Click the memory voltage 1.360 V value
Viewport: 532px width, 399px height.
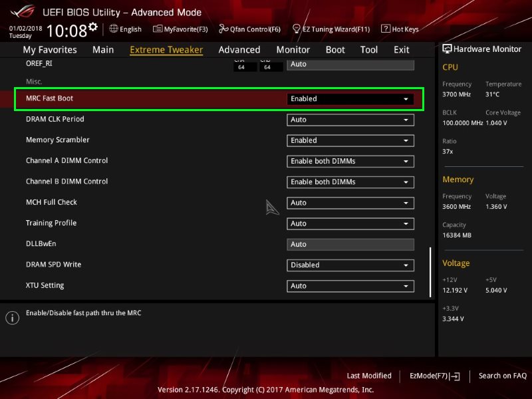[x=496, y=207]
